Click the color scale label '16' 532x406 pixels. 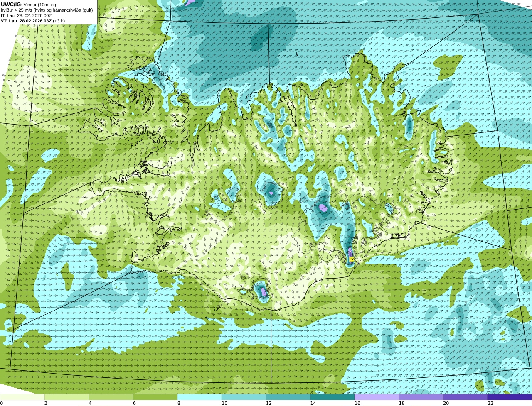pos(357,403)
